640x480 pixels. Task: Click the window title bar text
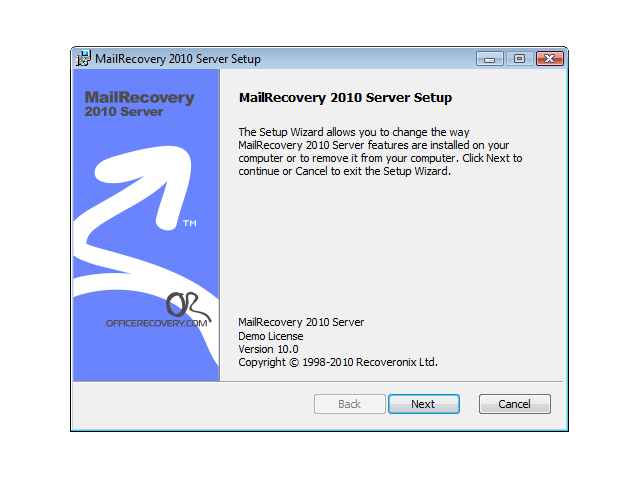(x=178, y=59)
